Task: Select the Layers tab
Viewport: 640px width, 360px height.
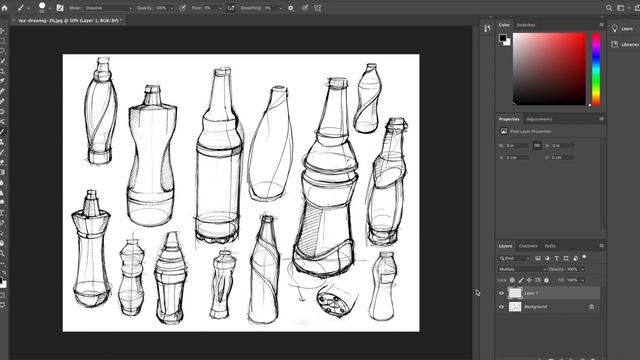Action: (505, 246)
